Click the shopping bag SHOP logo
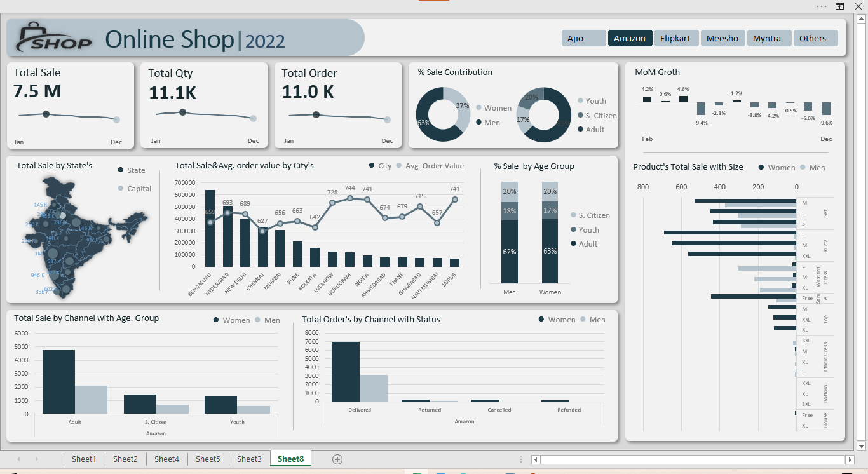Viewport: 868px width, 474px height. click(x=53, y=38)
